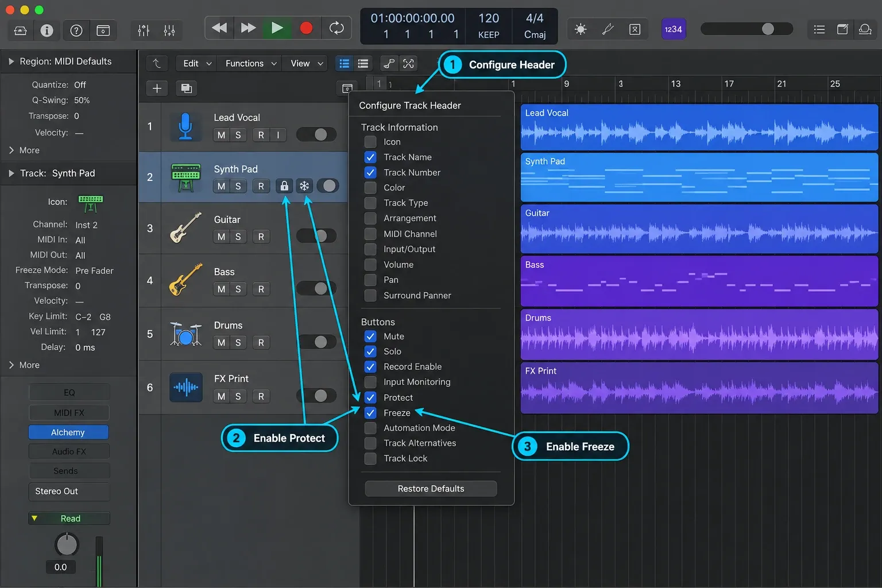Click the Lead Vocal microphone track icon
Screen dimensions: 882x588
coord(185,126)
